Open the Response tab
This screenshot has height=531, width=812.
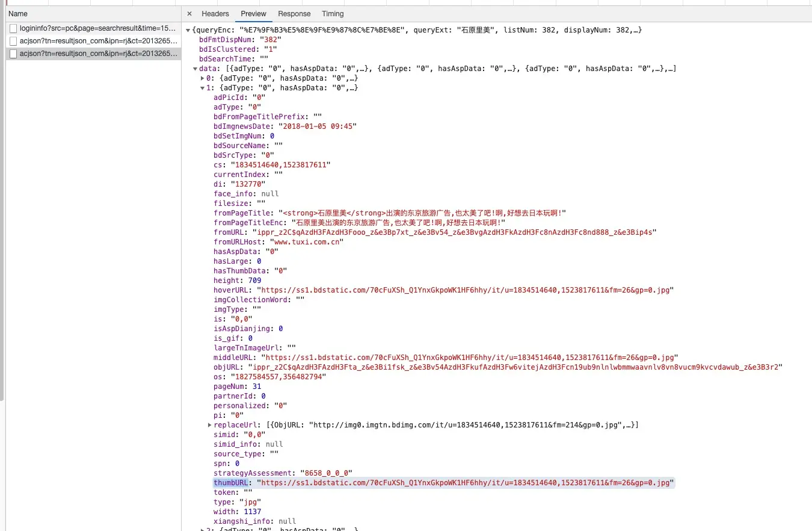[x=294, y=14]
